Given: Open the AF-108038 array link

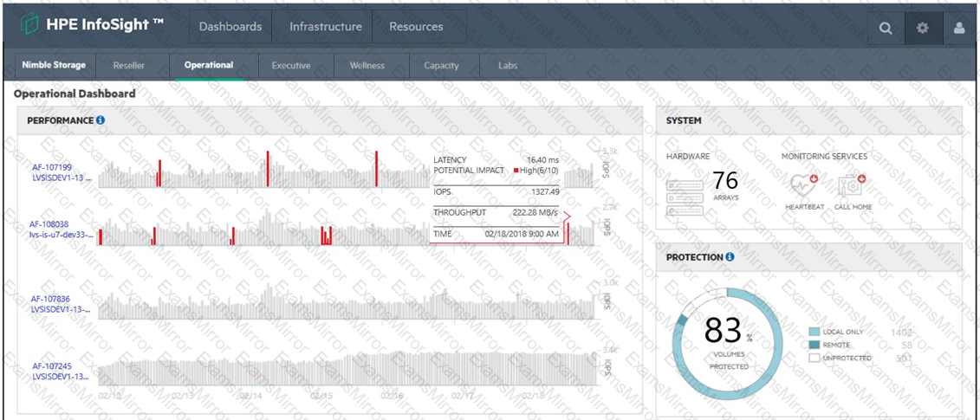Looking at the screenshot, I should pos(49,223).
